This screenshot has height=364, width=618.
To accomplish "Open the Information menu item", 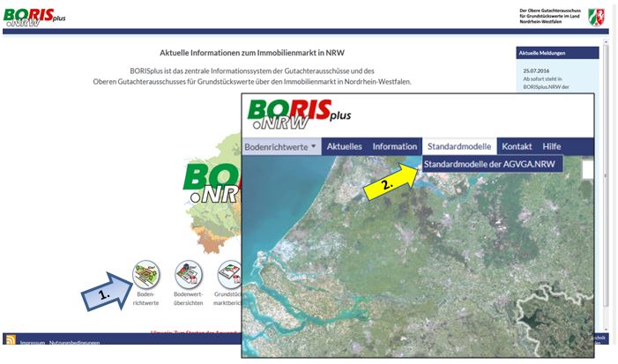I will 395,146.
